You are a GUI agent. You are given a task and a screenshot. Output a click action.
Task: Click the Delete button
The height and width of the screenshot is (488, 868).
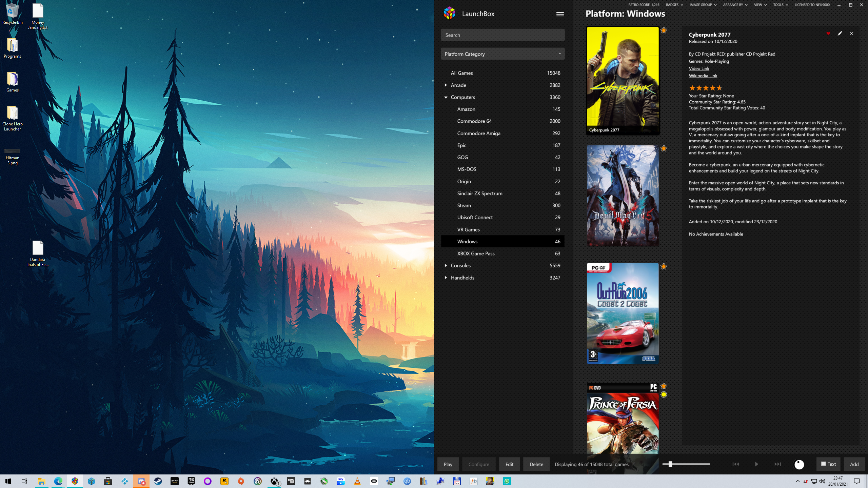click(x=536, y=464)
